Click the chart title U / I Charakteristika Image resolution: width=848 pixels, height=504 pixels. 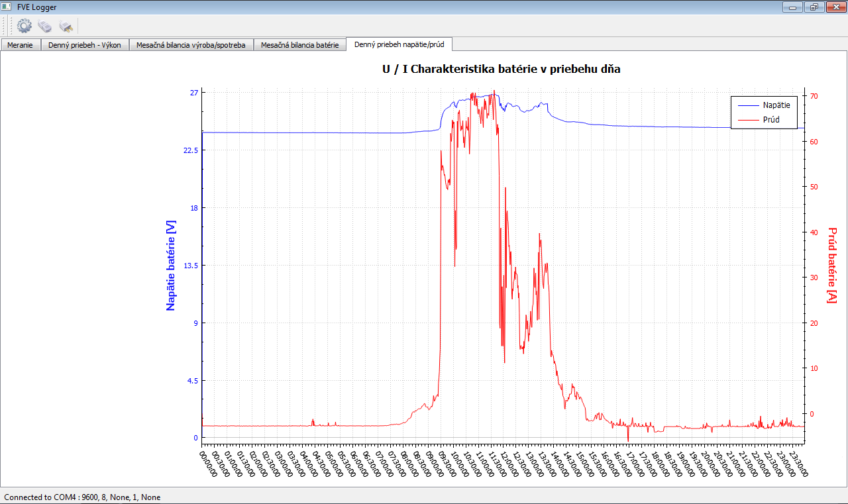(x=501, y=69)
